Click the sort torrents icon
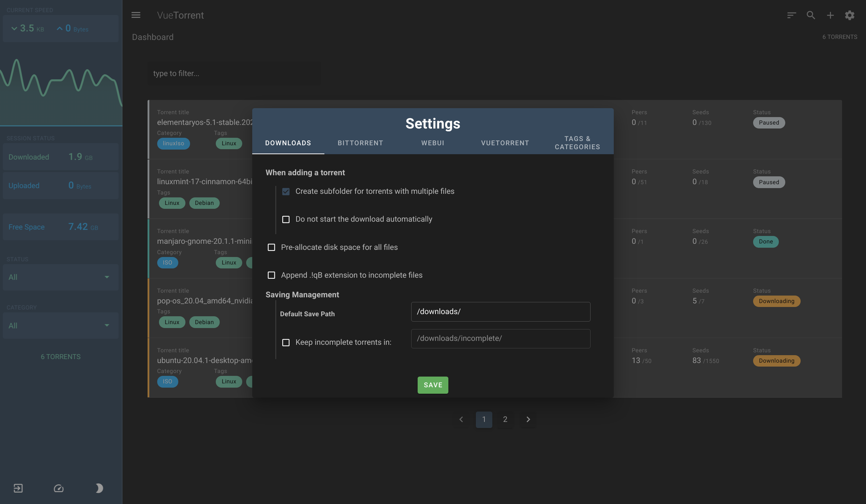Viewport: 866px width, 504px height. click(x=791, y=15)
